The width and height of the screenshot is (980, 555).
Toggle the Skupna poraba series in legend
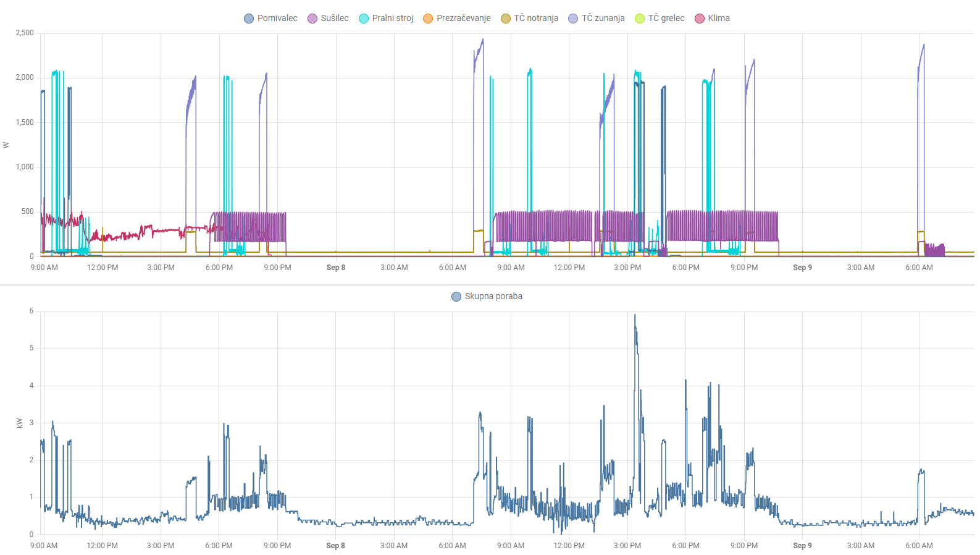click(487, 296)
